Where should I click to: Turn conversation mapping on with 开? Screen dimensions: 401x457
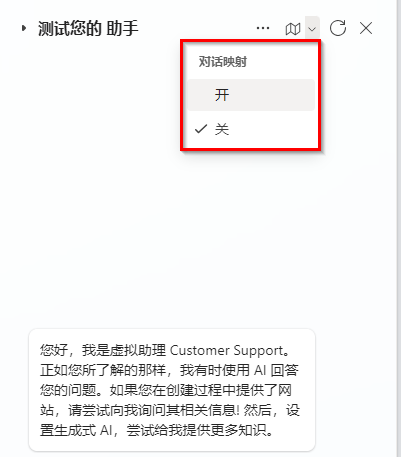(x=251, y=95)
